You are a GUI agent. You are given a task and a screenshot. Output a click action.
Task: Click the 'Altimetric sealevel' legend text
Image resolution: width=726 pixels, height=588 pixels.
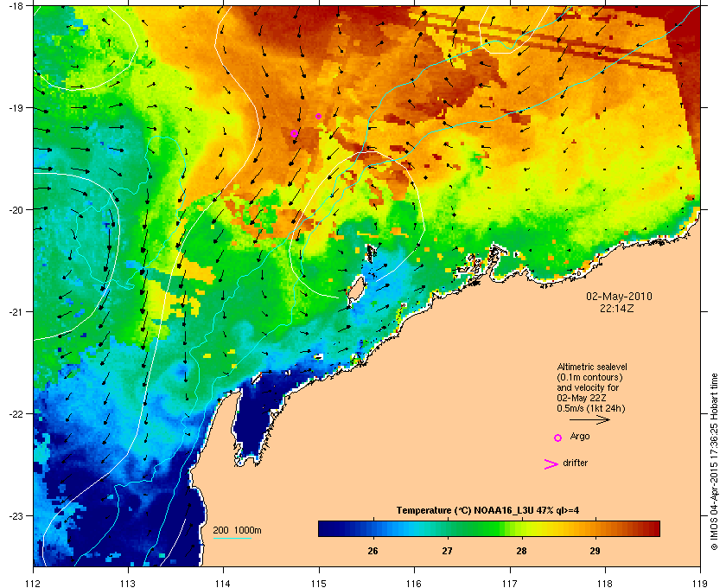tap(592, 367)
